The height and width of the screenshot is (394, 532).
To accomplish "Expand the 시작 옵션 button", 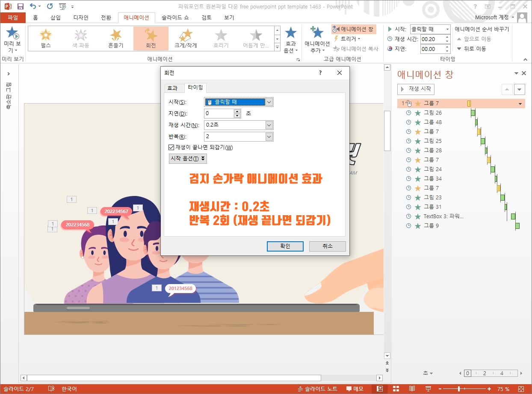I will pos(188,159).
